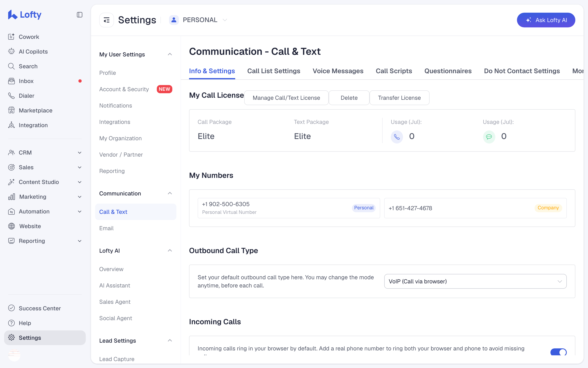588x368 pixels.
Task: Click the CRM people icon
Action: point(11,153)
